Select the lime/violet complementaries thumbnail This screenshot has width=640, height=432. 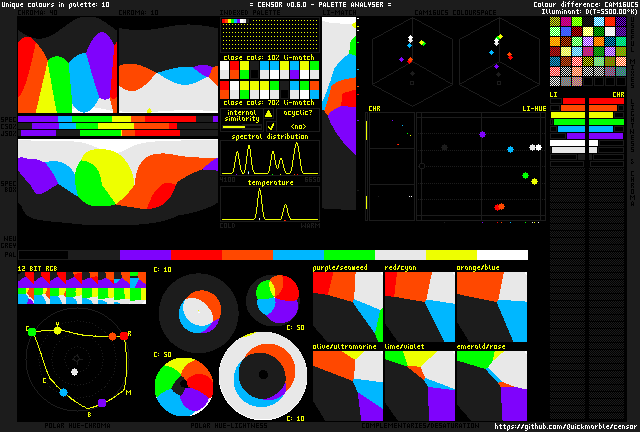419,385
